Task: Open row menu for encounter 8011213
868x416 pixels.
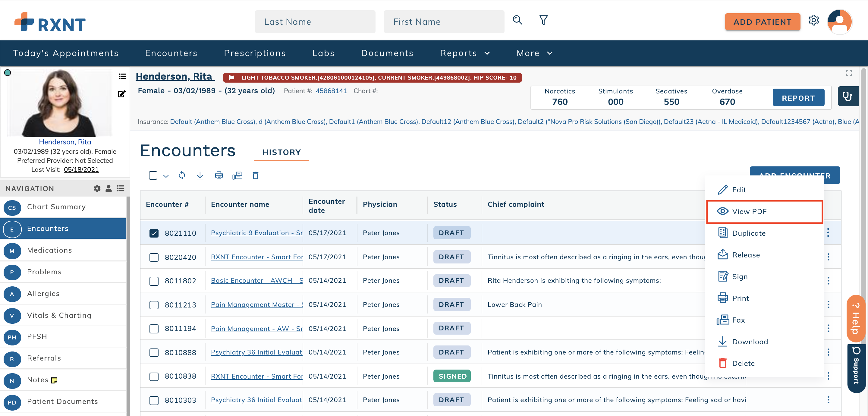Action: 828,304
